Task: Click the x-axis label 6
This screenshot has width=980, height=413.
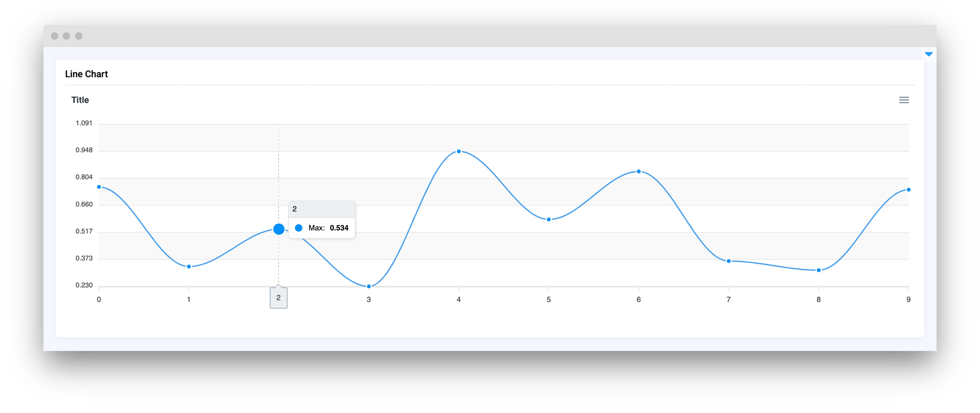Action: [x=638, y=299]
